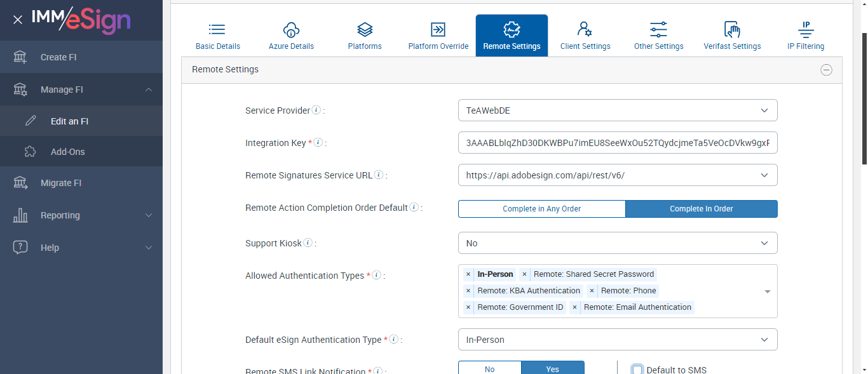This screenshot has width=868, height=374.
Task: Click the Help question bubble icon
Action: click(20, 248)
